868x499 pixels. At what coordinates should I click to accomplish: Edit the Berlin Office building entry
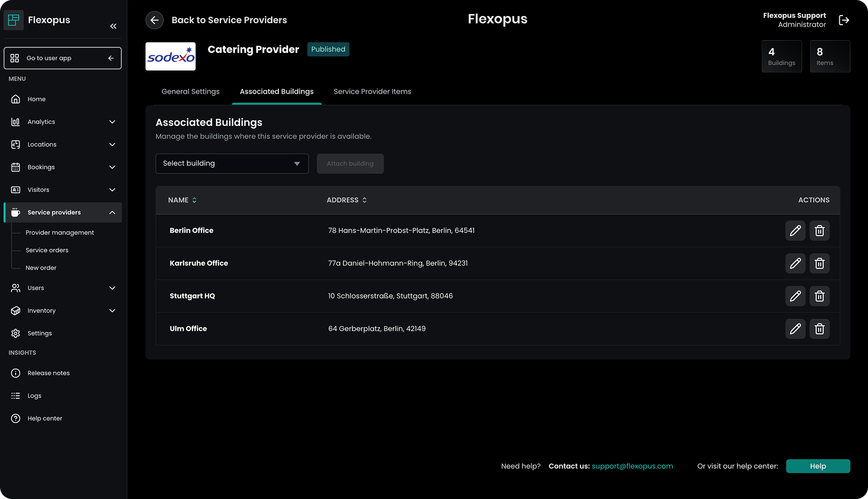point(795,231)
